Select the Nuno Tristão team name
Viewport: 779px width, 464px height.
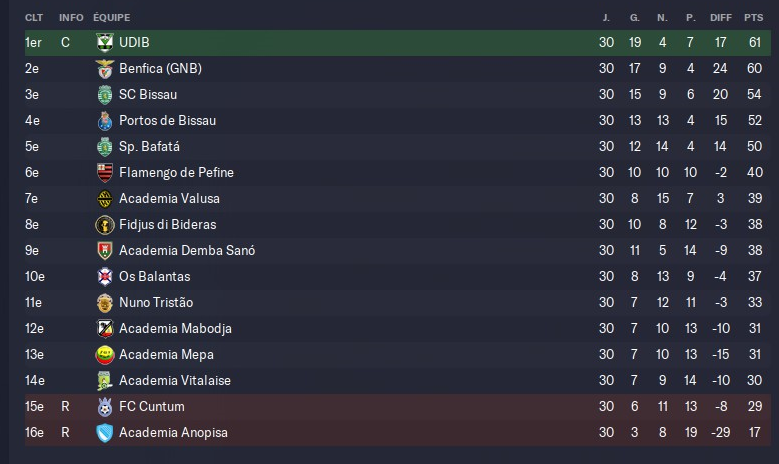click(156, 302)
